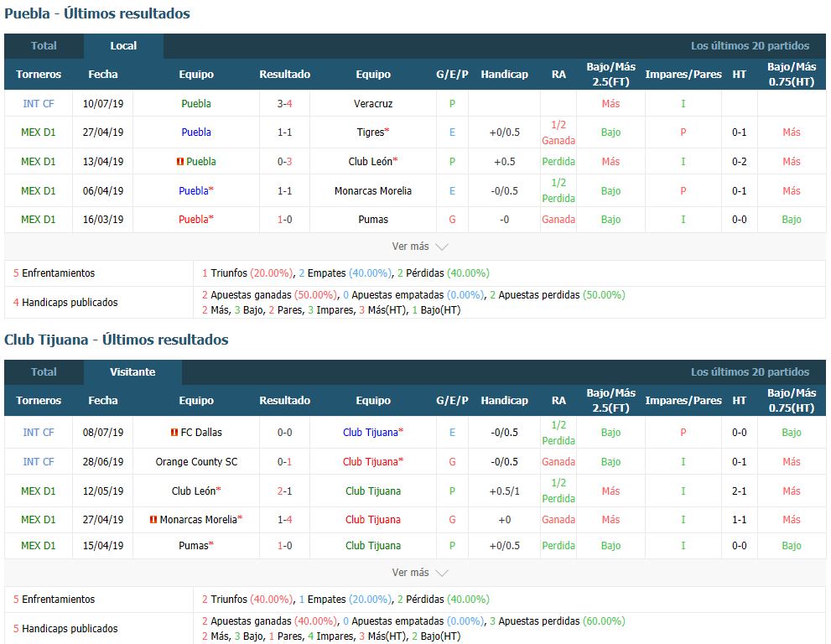Click 'Puebla - Últimos resultados' heading
Viewport: 831px width, 644px height.
click(x=97, y=13)
